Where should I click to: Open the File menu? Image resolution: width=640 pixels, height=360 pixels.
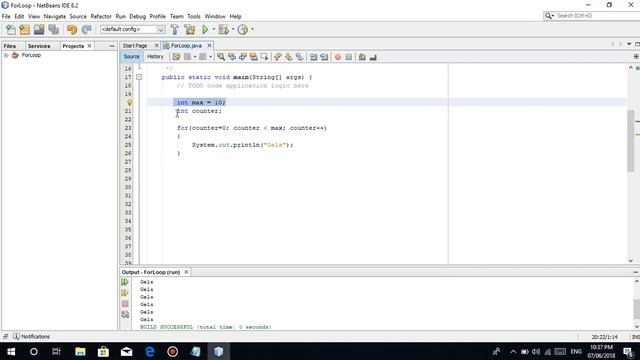click(6, 16)
